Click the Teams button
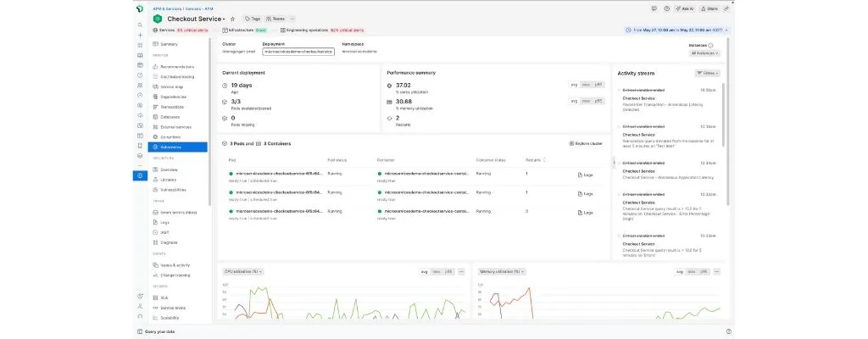This screenshot has width=868, height=339. 275,19
